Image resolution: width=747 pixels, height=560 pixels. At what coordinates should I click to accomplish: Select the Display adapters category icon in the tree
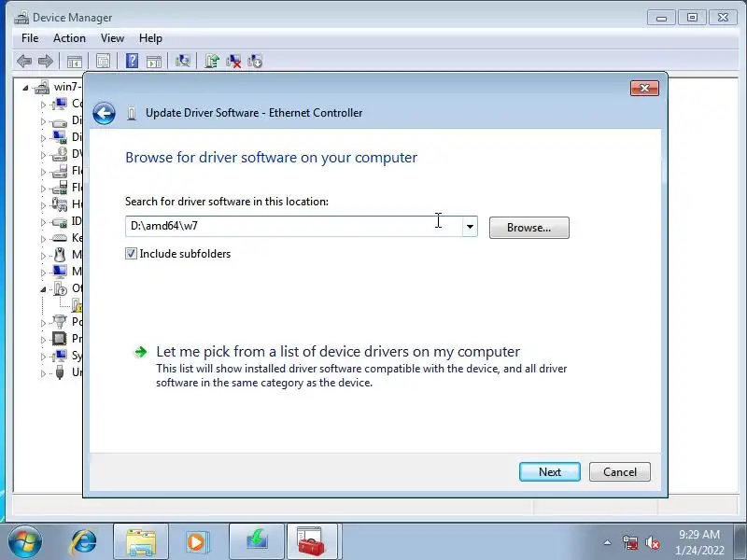60,137
